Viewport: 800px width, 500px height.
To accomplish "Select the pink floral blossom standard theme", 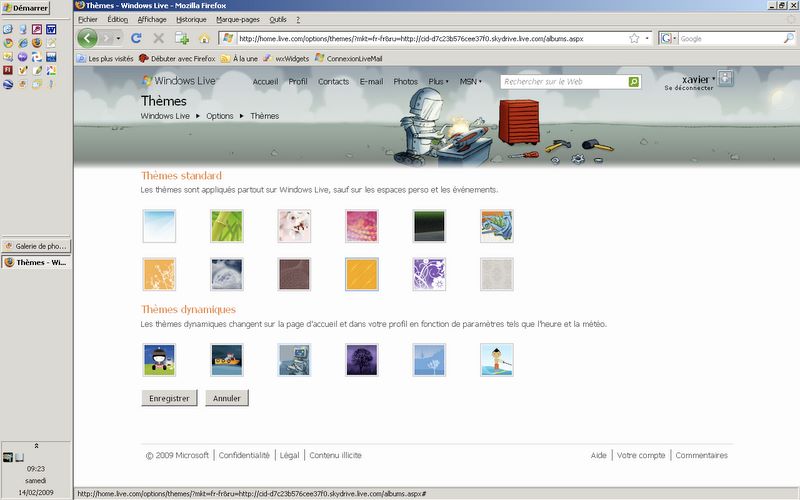I will tap(294, 226).
